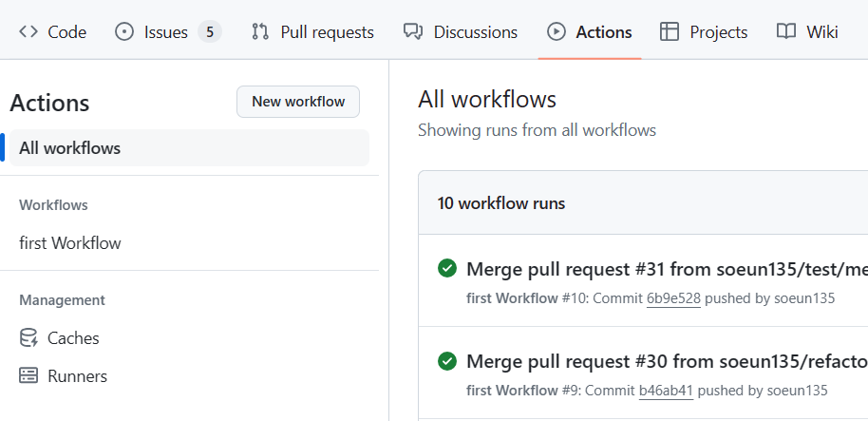Click the Runners server icon

click(x=28, y=376)
